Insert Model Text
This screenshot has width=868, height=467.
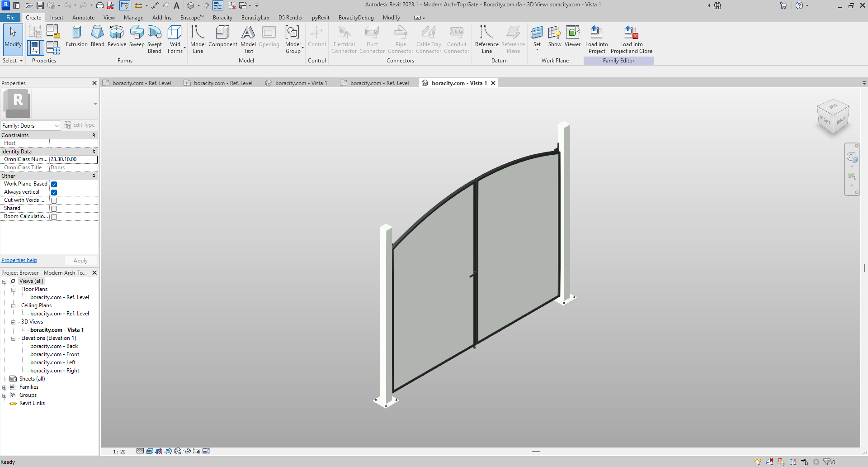248,39
